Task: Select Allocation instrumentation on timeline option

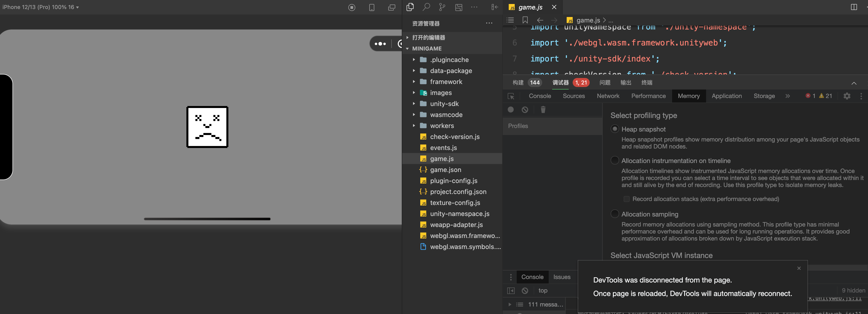Action: click(x=615, y=160)
